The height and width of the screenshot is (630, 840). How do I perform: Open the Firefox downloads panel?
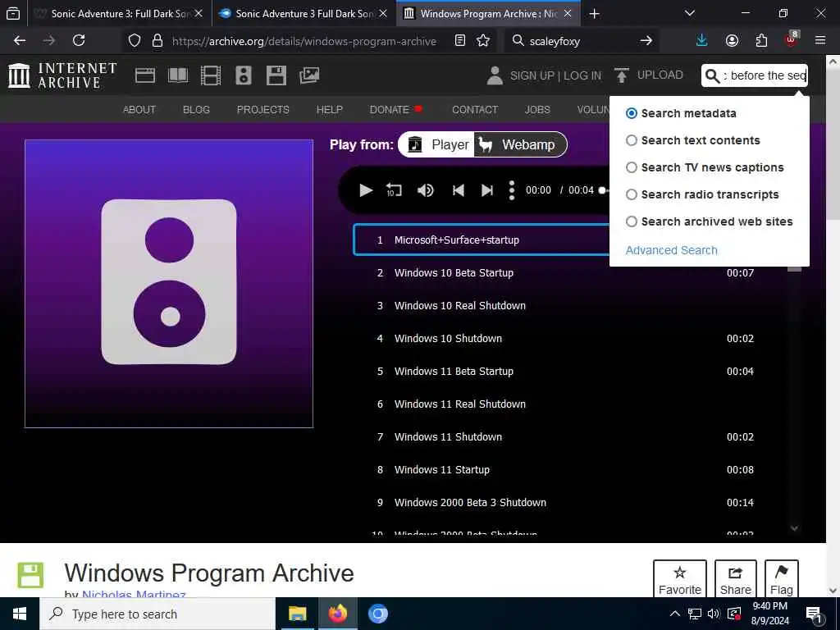coord(702,41)
